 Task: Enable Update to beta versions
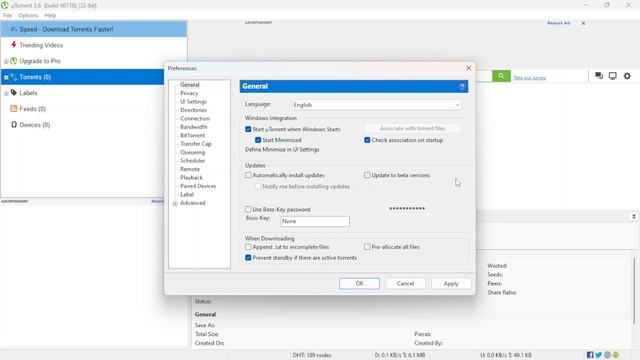tap(367, 175)
